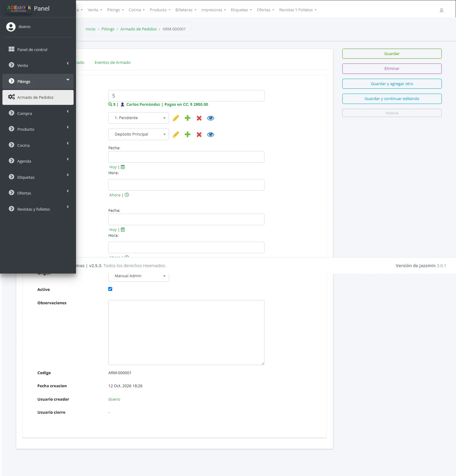The width and height of the screenshot is (456, 476).
Task: Click the input field containing 5
Action: coord(186,96)
